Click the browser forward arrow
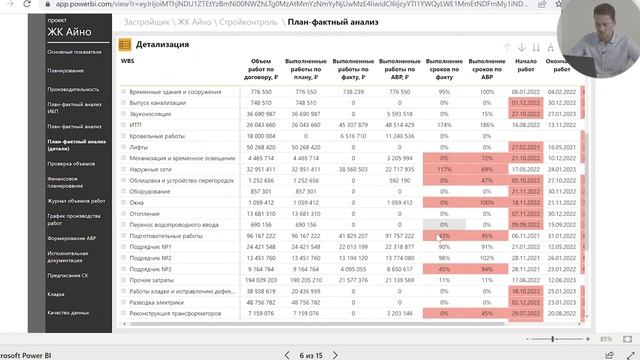Viewport: 640px width, 360px height. coord(10,4)
